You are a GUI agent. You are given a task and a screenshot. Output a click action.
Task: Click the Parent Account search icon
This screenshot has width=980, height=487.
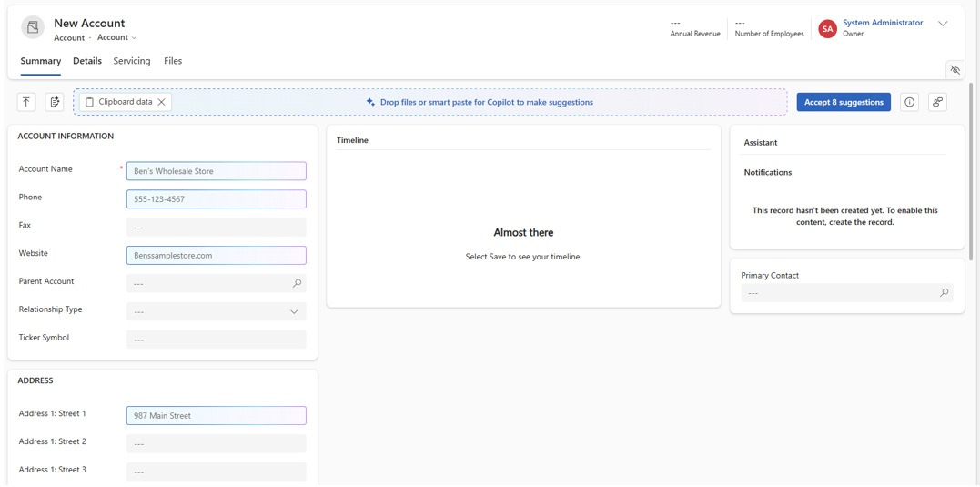(297, 283)
